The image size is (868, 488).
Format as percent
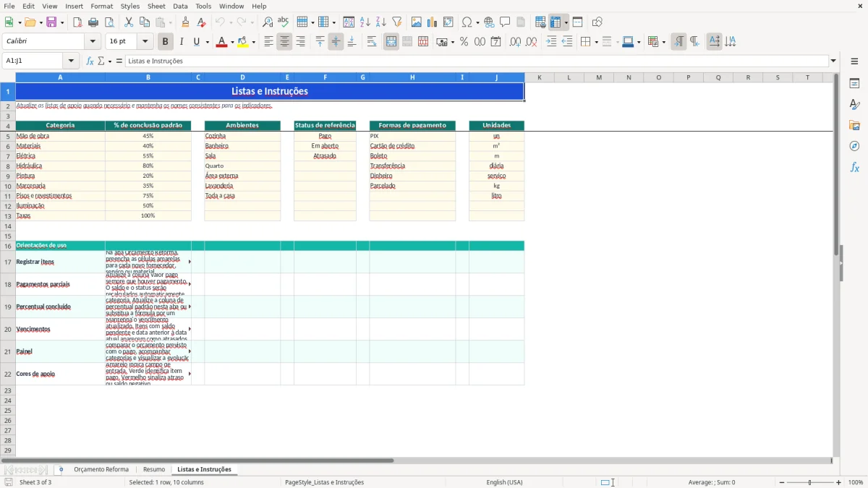464,42
